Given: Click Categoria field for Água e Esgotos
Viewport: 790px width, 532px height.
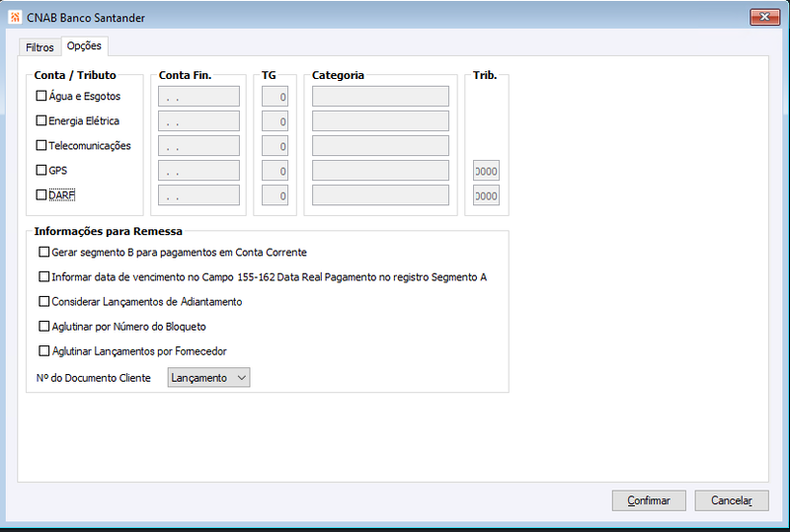Looking at the screenshot, I should coord(380,96).
